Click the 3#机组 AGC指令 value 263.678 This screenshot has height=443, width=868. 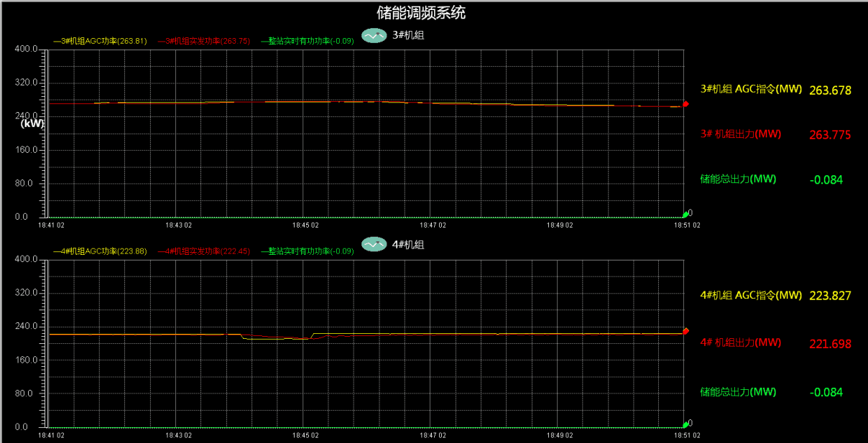pos(830,90)
